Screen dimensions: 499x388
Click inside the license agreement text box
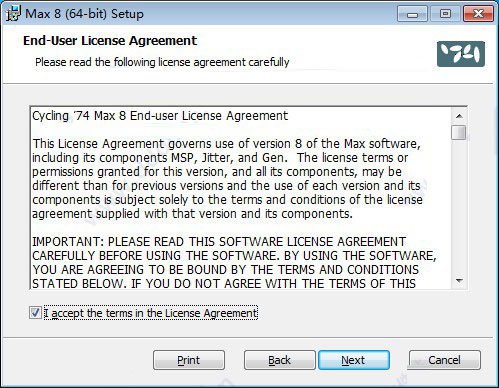pyautogui.click(x=241, y=198)
